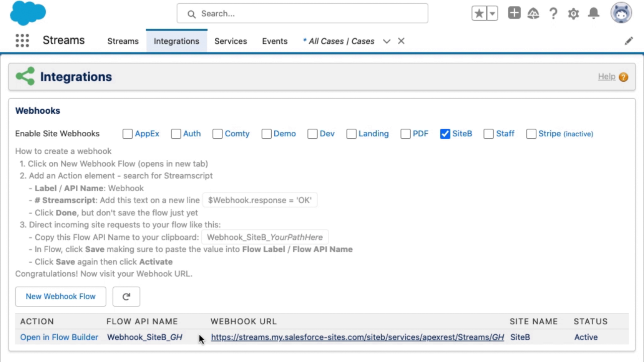Open the global actions plus icon
Image resolution: width=644 pixels, height=362 pixels.
[514, 13]
